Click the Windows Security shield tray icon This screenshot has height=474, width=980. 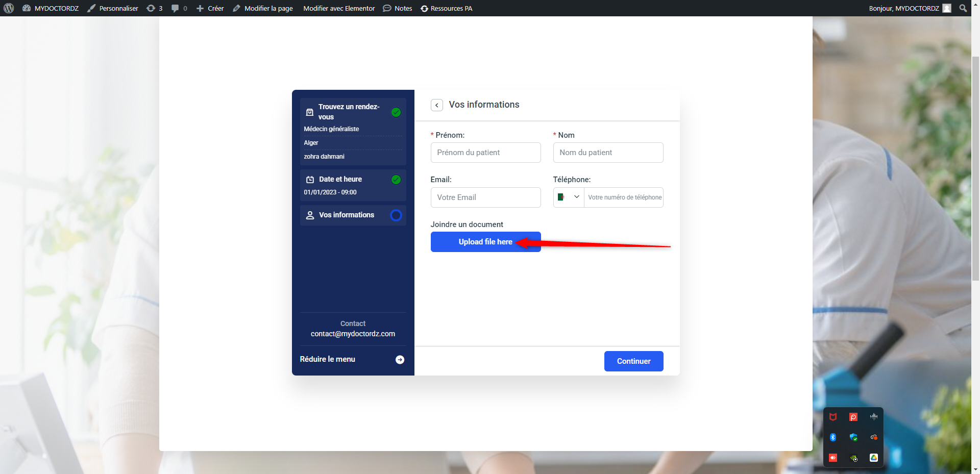coord(853,437)
